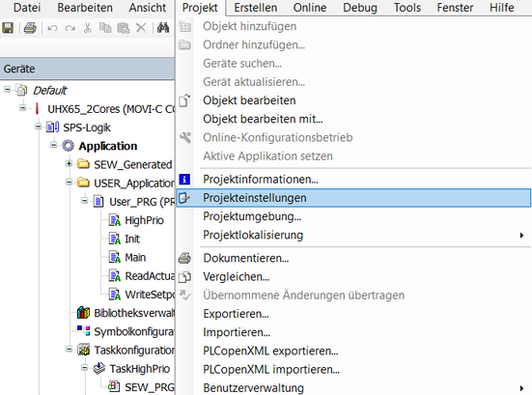Click the binoculars Find icon
The image size is (532, 395).
pyautogui.click(x=163, y=28)
